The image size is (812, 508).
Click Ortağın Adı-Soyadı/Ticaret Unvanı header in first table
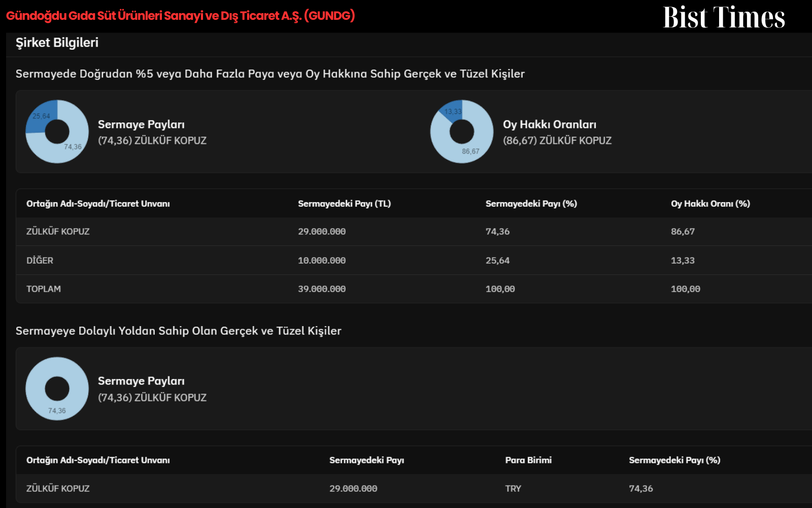(98, 204)
